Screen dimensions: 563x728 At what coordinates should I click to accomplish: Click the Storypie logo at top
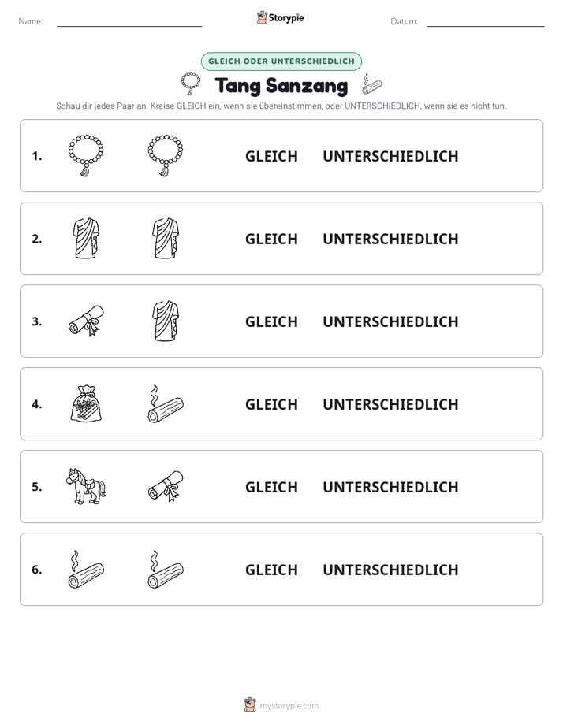coord(280,17)
